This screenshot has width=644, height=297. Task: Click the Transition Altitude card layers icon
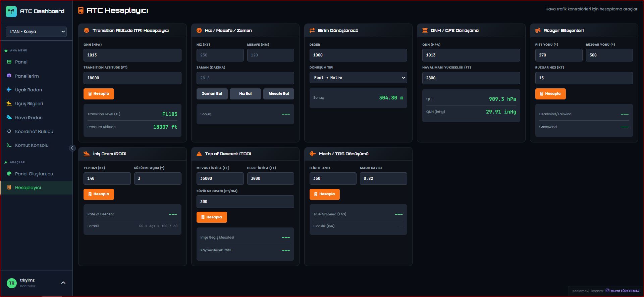[x=87, y=31]
